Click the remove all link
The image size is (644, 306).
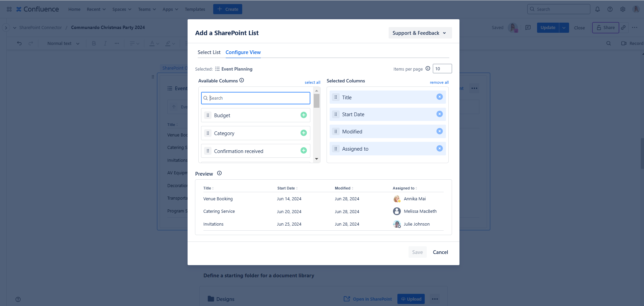pos(439,82)
